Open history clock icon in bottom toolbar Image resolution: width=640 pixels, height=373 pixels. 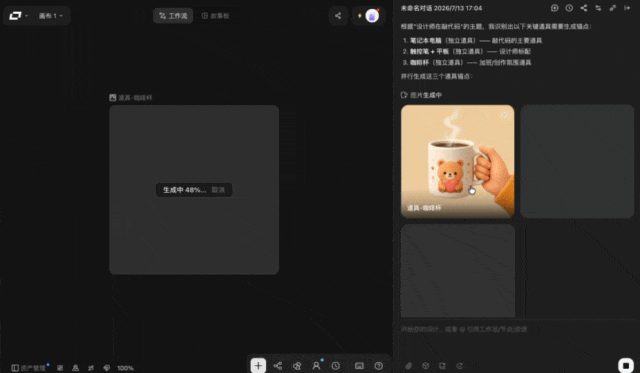pos(336,366)
